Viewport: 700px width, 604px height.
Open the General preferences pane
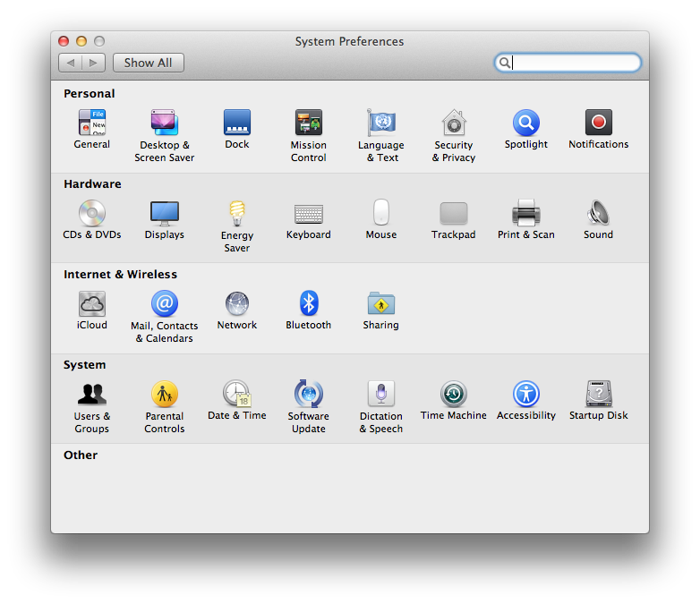(x=91, y=123)
